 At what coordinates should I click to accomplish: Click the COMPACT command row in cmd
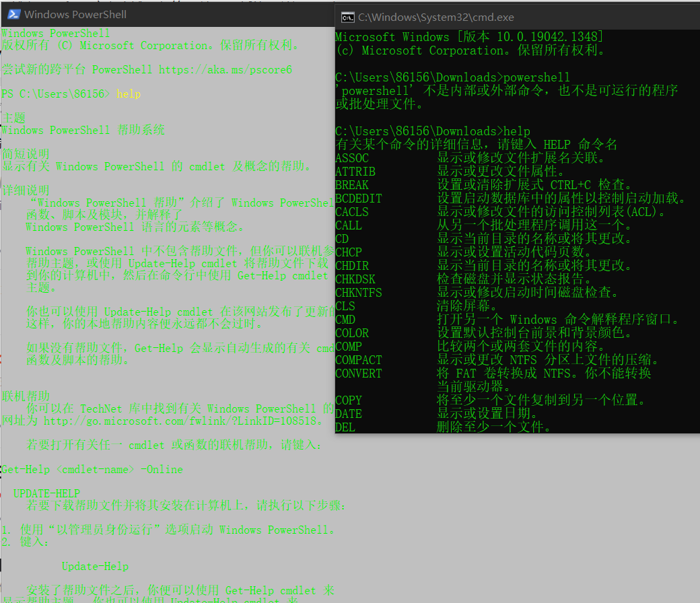(x=497, y=360)
